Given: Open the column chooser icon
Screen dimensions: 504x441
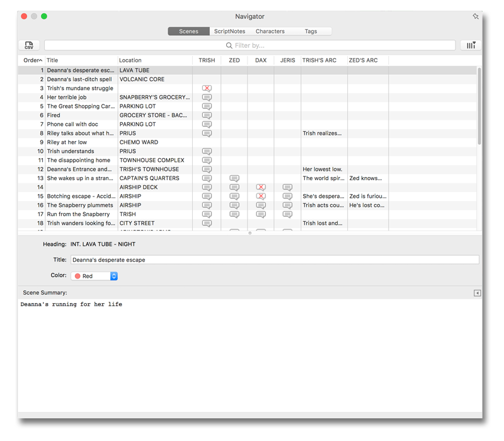Looking at the screenshot, I should [470, 45].
